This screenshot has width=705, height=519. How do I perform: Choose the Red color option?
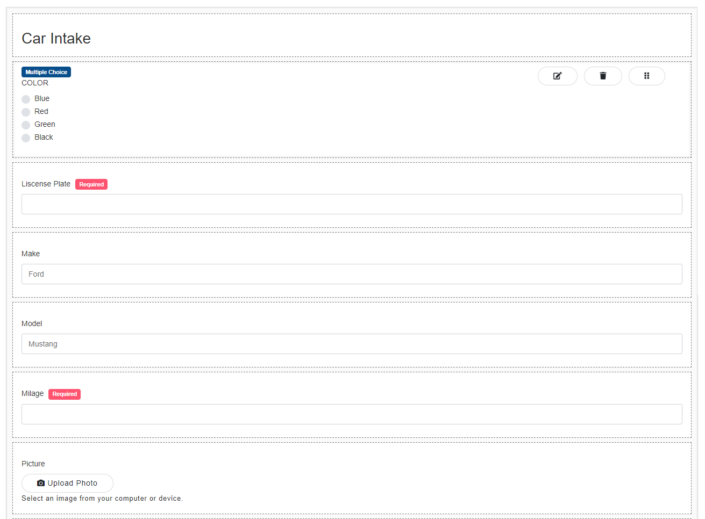(26, 112)
